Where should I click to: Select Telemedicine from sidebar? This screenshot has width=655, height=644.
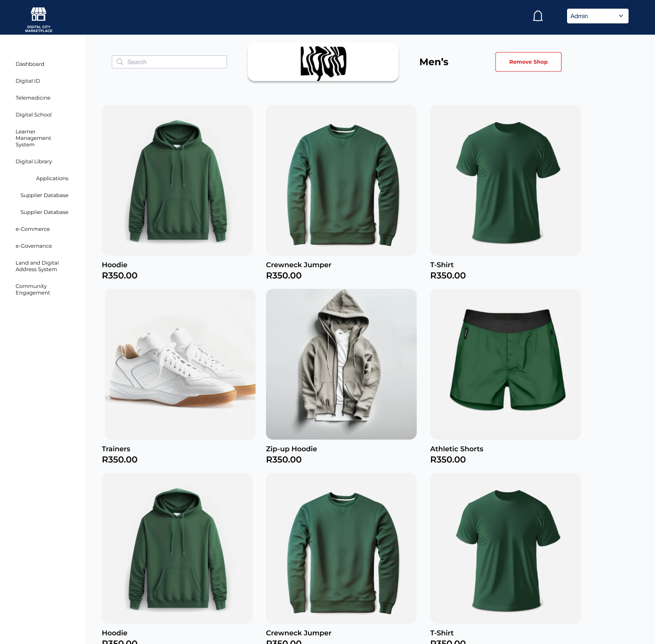pyautogui.click(x=33, y=98)
